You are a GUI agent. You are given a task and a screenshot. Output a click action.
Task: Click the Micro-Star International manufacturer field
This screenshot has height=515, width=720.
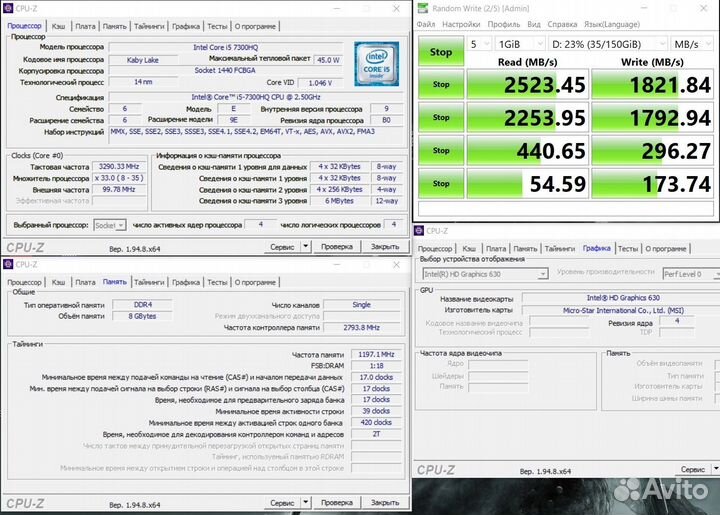pos(623,310)
